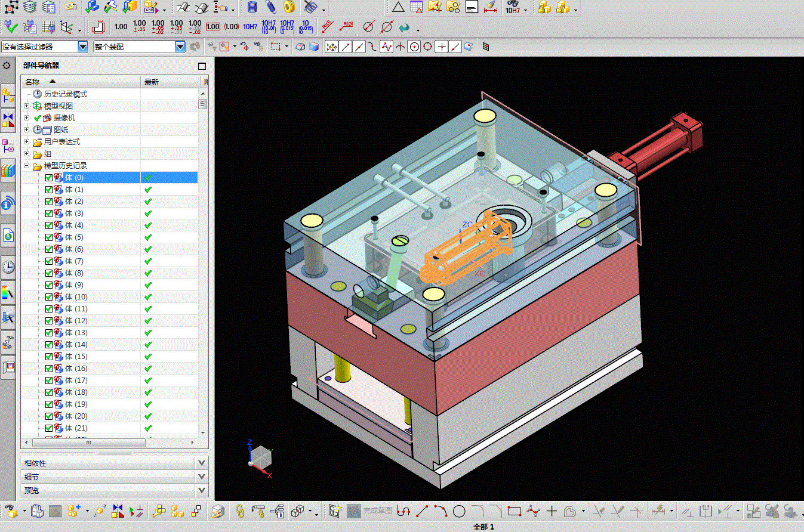Click the blue cylinder spring icon
Screen dimensions: 804x532
point(252,7)
